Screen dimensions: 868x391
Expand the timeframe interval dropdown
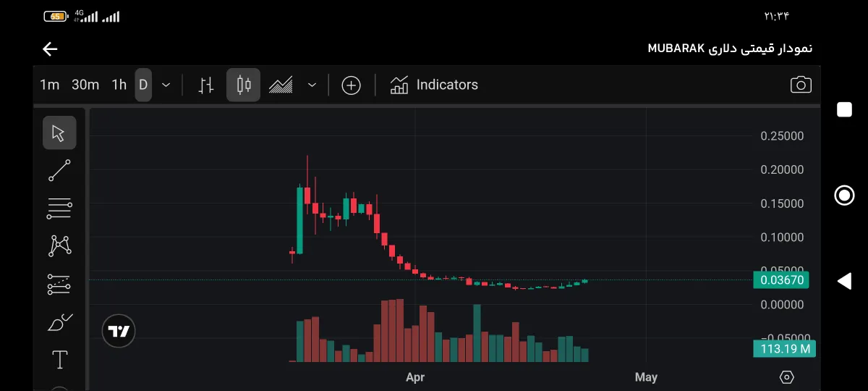coord(166,85)
